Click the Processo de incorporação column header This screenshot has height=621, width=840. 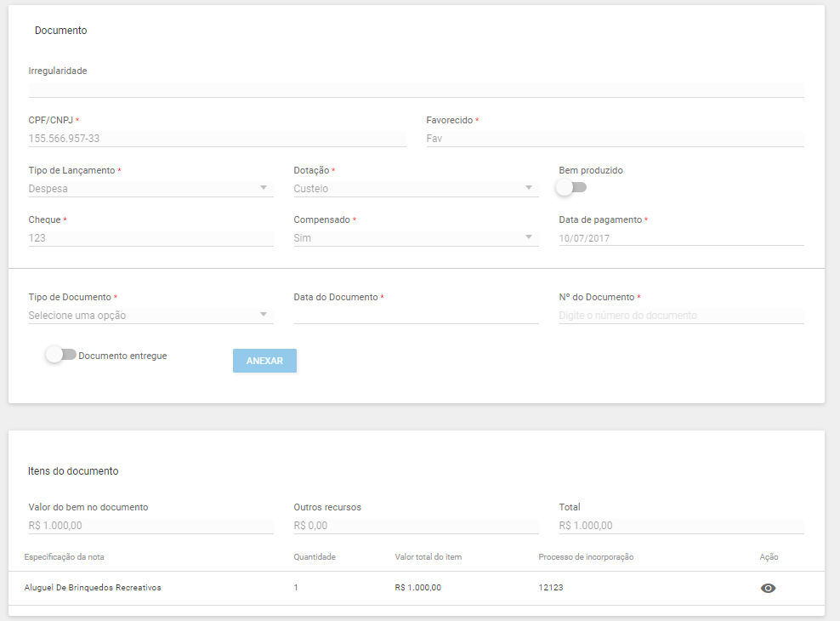(x=586, y=556)
